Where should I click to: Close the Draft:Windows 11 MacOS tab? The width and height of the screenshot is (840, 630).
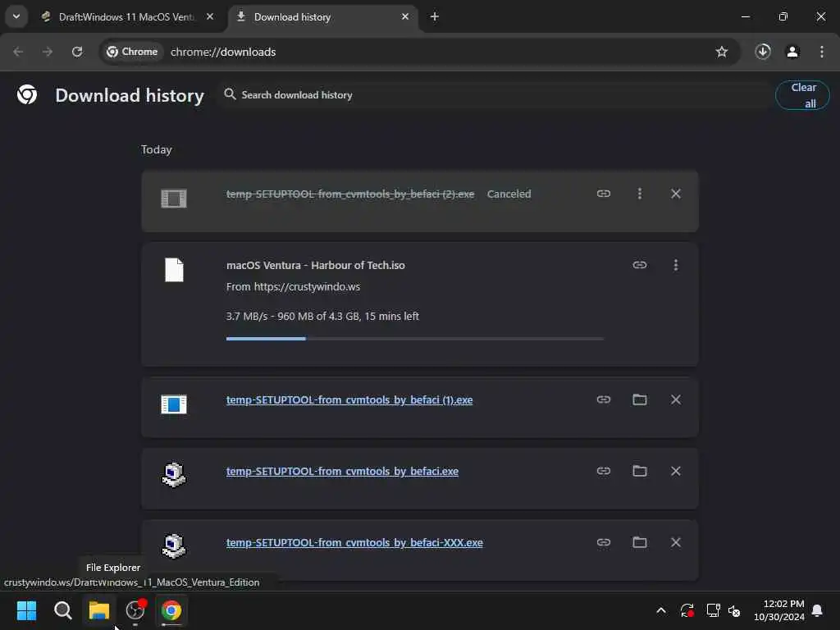click(210, 16)
